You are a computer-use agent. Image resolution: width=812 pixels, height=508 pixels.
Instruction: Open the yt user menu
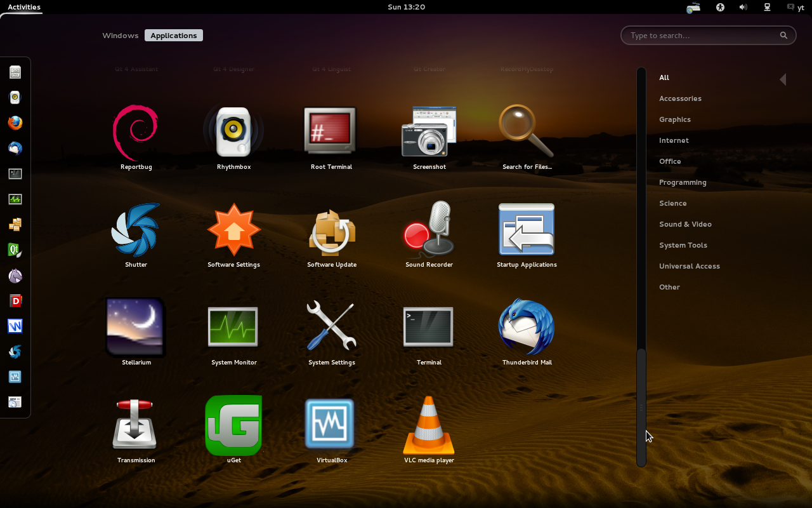coord(796,8)
